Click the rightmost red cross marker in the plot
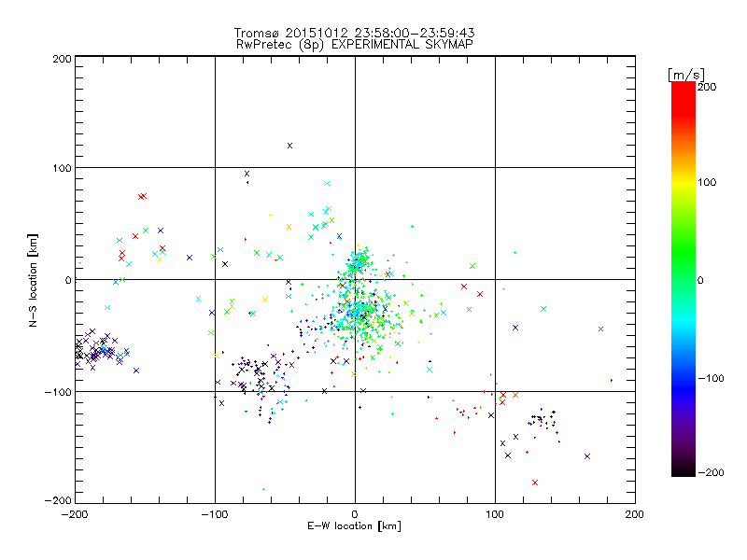This screenshot has width=747, height=560. click(x=600, y=329)
